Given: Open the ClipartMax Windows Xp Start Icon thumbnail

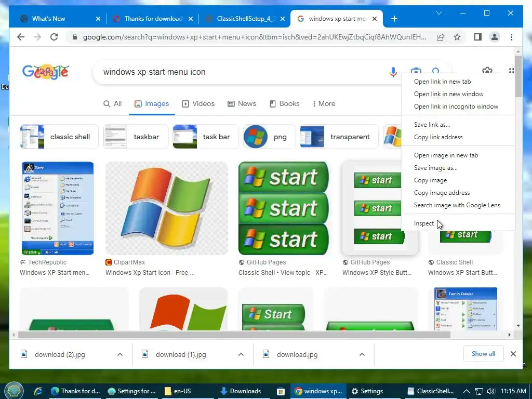Looking at the screenshot, I should (167, 208).
